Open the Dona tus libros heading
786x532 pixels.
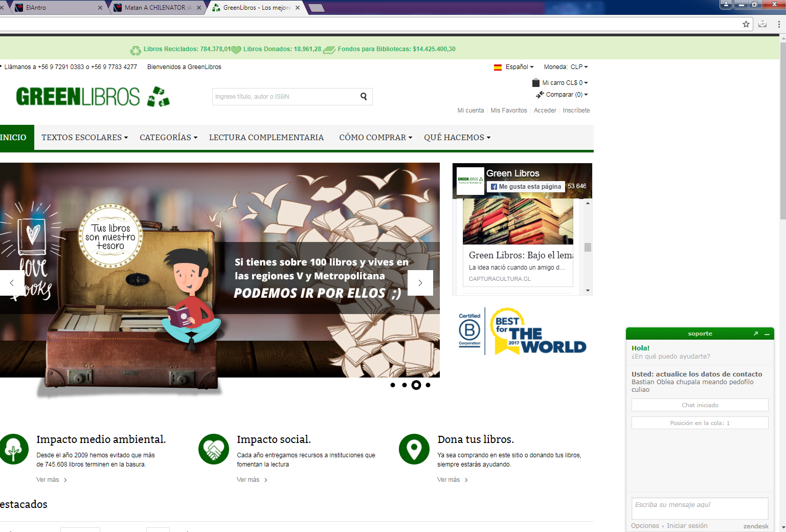pos(476,439)
